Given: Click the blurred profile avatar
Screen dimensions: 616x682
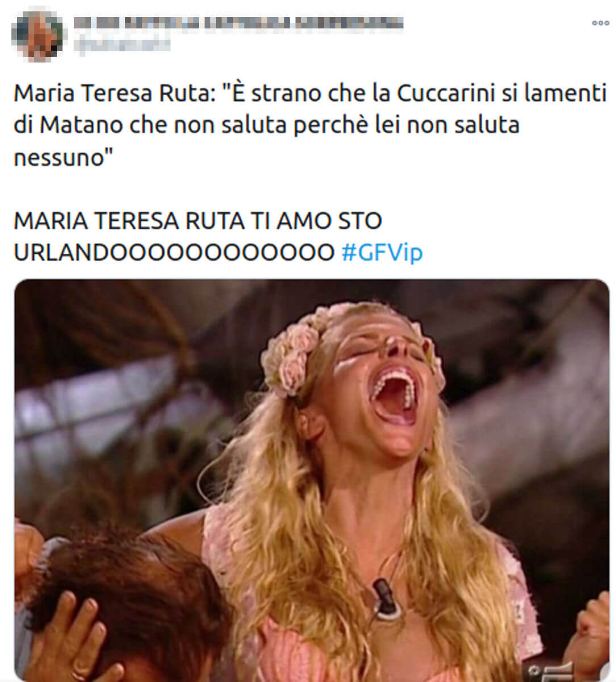Looking at the screenshot, I should [38, 35].
